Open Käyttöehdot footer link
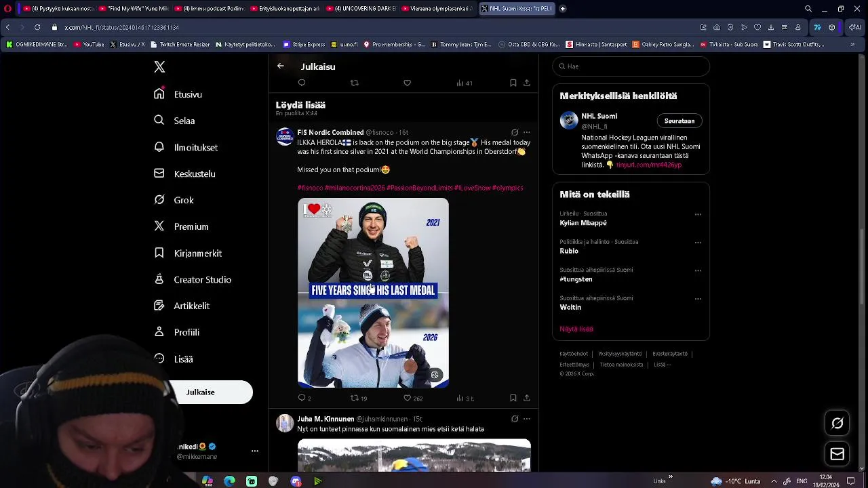This screenshot has width=868, height=488. (574, 354)
